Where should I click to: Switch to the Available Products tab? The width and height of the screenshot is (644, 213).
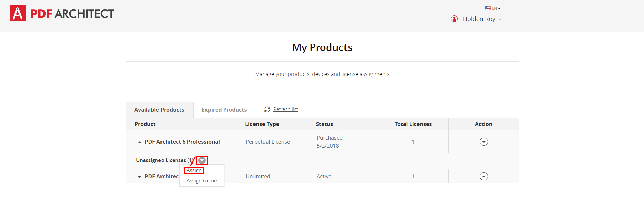coord(159,110)
